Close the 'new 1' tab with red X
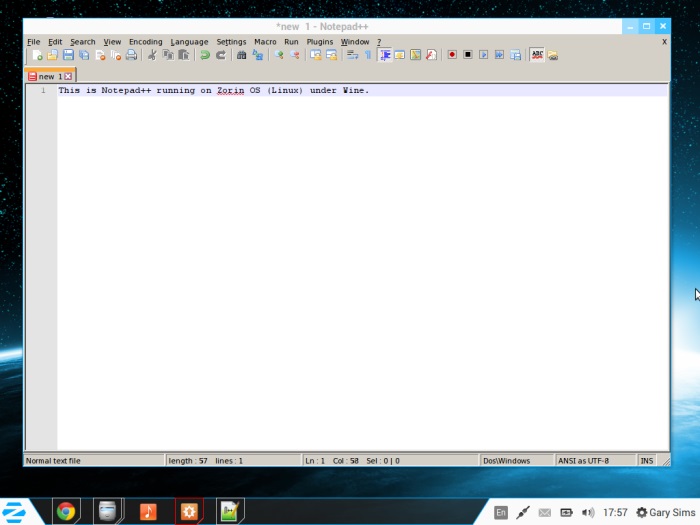 click(x=68, y=76)
